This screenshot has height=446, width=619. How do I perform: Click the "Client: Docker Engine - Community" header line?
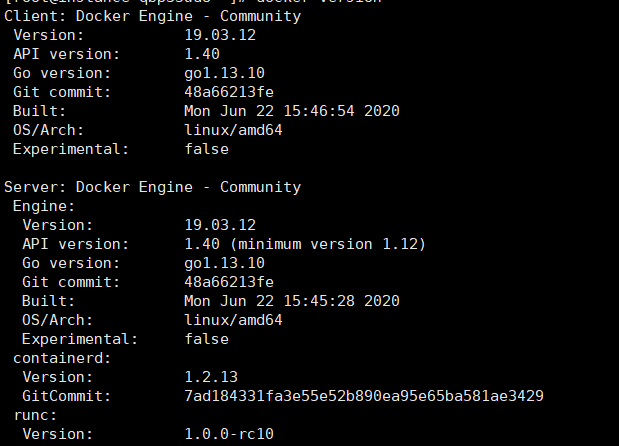[152, 17]
